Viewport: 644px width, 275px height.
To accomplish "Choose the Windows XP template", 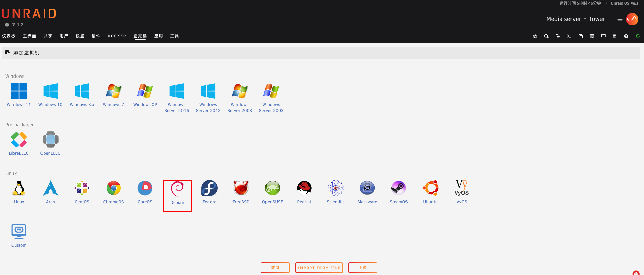I will point(145,95).
